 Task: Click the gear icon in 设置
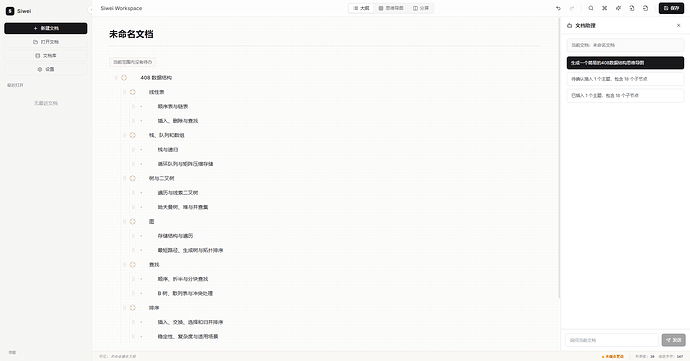pos(40,69)
